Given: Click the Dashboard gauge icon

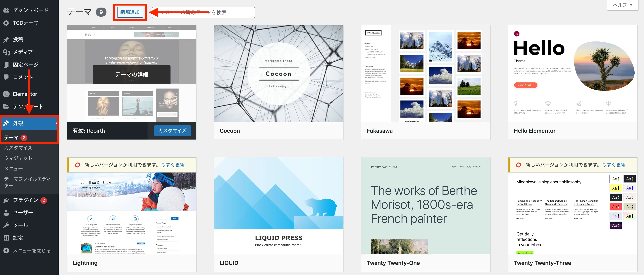Looking at the screenshot, I should (x=6, y=10).
